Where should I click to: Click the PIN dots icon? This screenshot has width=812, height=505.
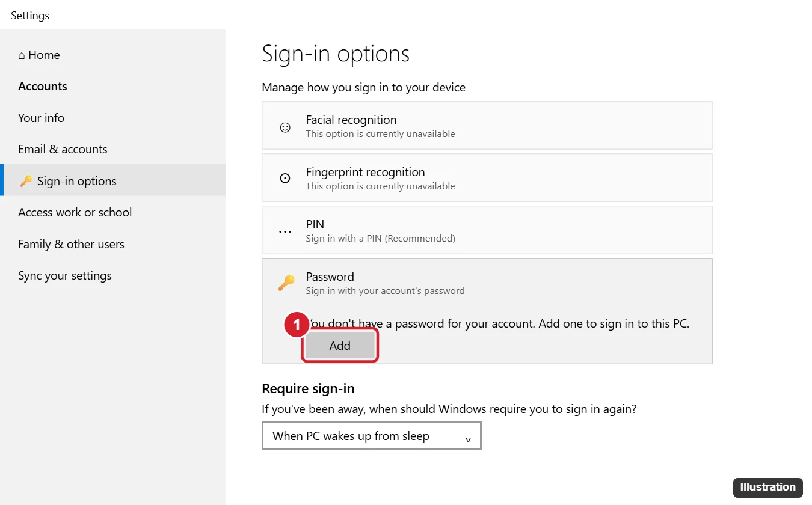pyautogui.click(x=286, y=231)
